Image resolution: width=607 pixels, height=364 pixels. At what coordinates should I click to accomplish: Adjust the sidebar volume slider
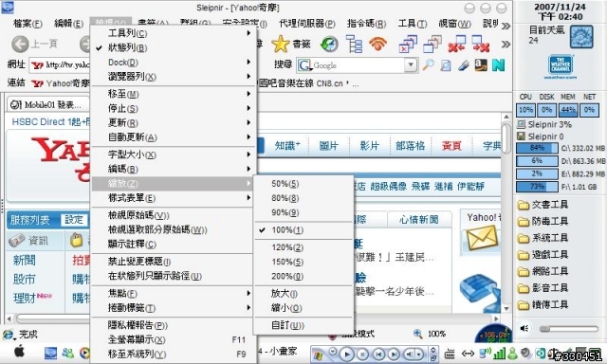point(569,329)
